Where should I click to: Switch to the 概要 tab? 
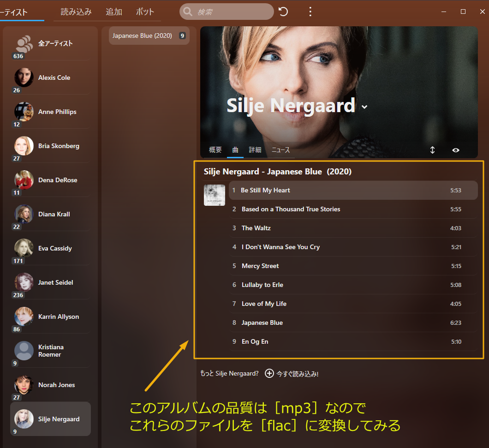[215, 150]
